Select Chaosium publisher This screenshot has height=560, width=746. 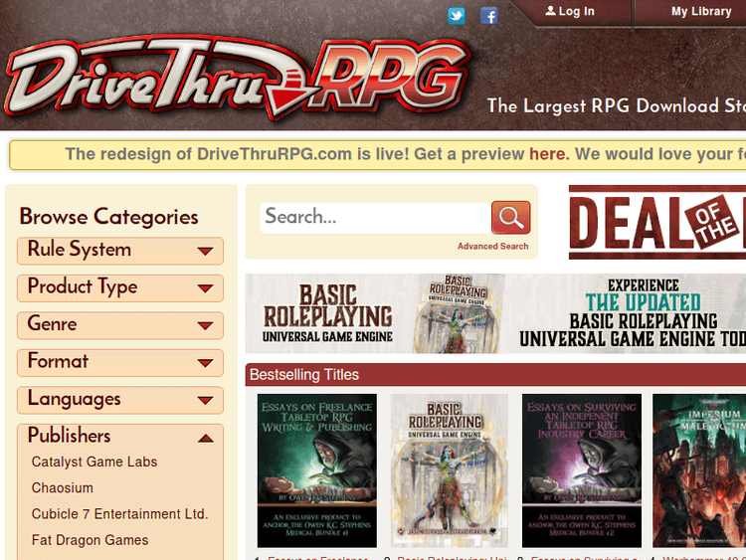point(63,488)
